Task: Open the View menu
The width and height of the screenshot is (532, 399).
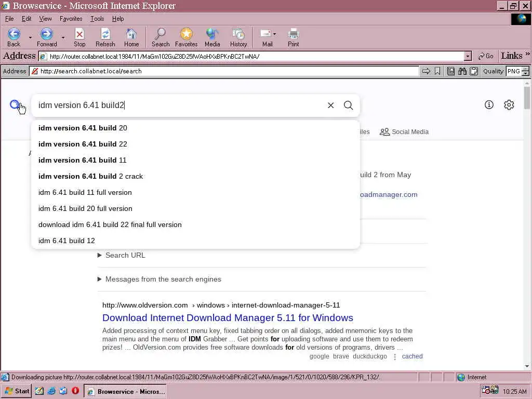Action: pyautogui.click(x=45, y=19)
